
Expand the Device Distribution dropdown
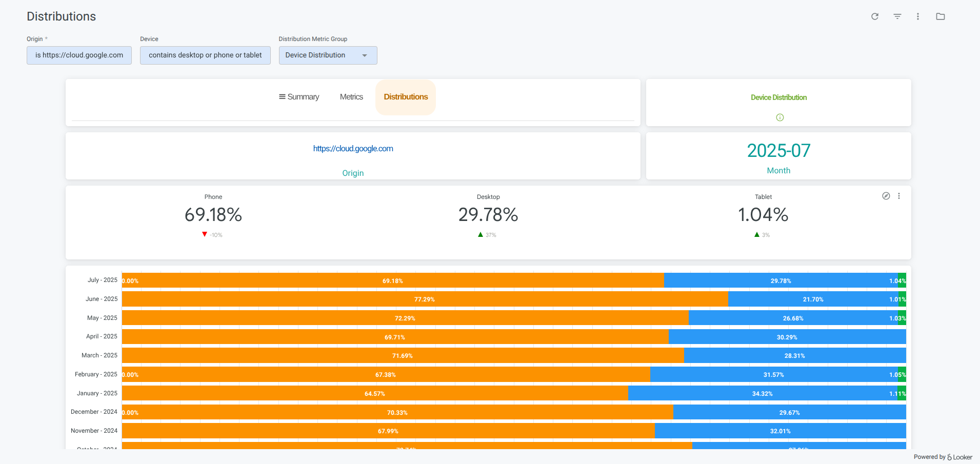click(x=328, y=55)
